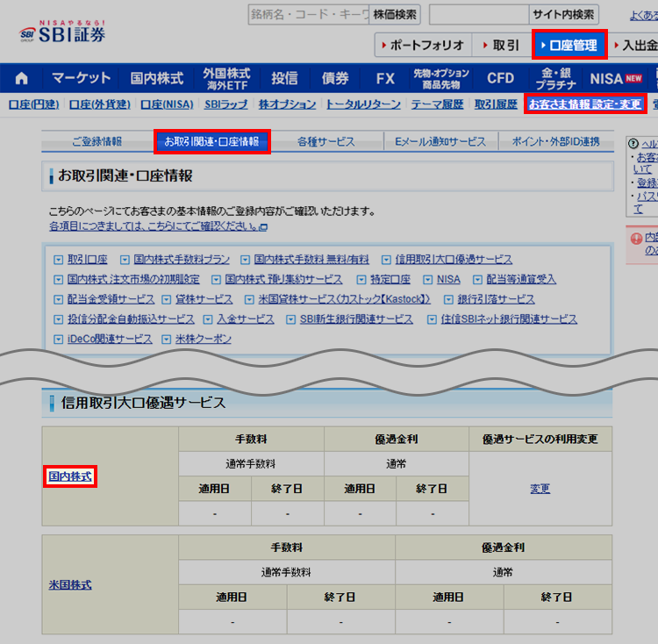Click the 米国株式 link in table
Image resolution: width=658 pixels, height=644 pixels.
click(x=70, y=584)
